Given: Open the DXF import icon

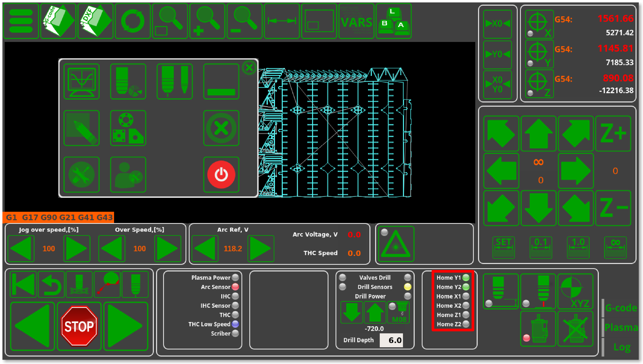Looking at the screenshot, I should (95, 21).
